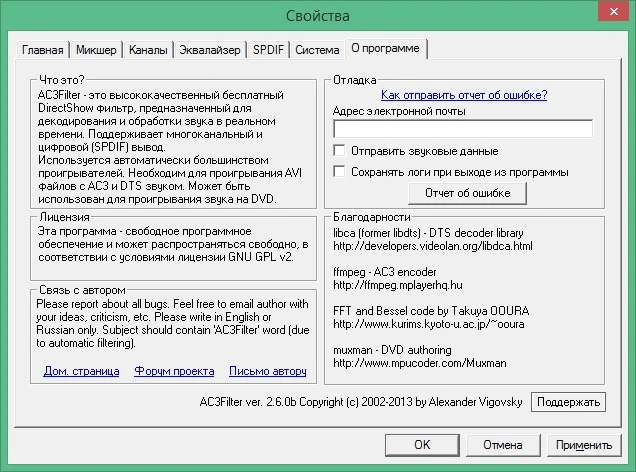
Task: Click the Поддержать button
Action: 568,402
